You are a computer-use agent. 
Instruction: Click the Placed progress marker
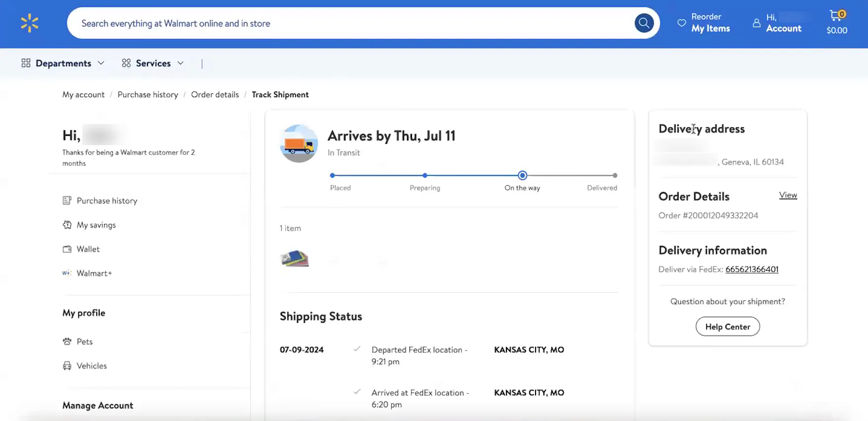pos(332,175)
